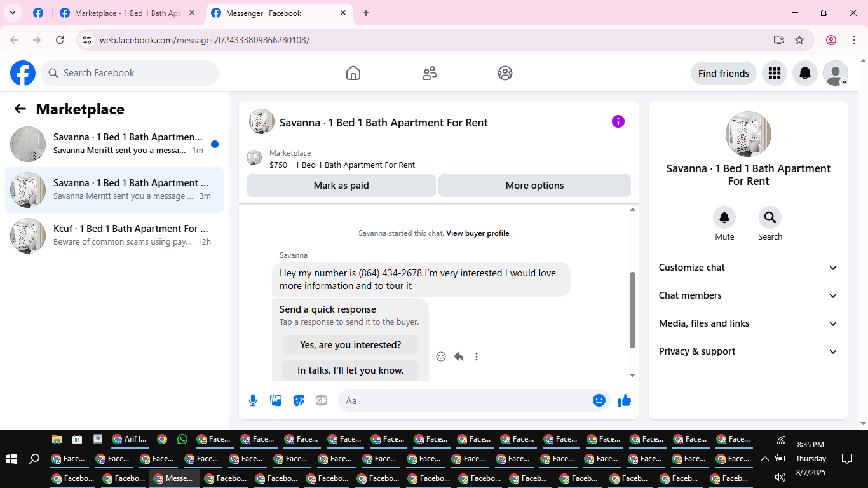
Task: Click the Mark as paid button
Action: tap(341, 186)
